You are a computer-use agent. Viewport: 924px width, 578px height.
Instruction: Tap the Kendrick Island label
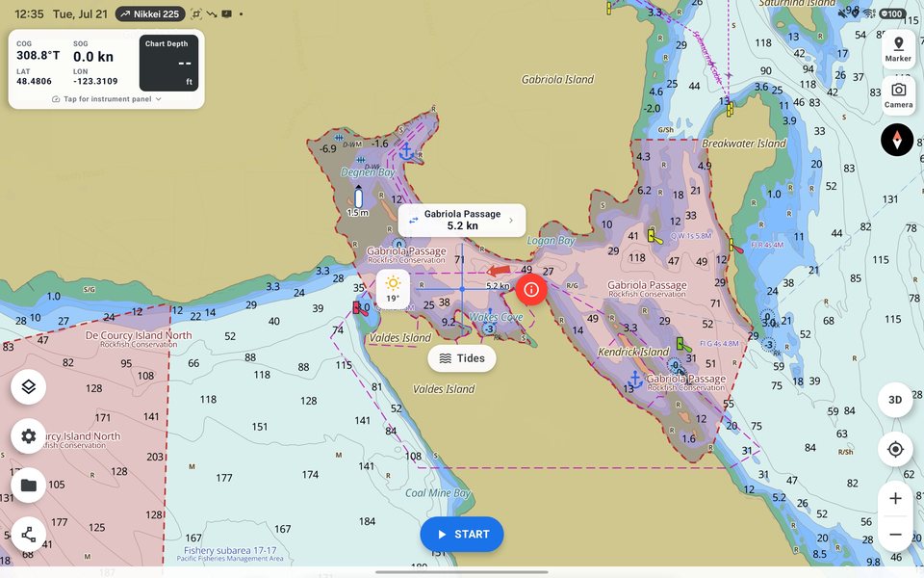633,352
